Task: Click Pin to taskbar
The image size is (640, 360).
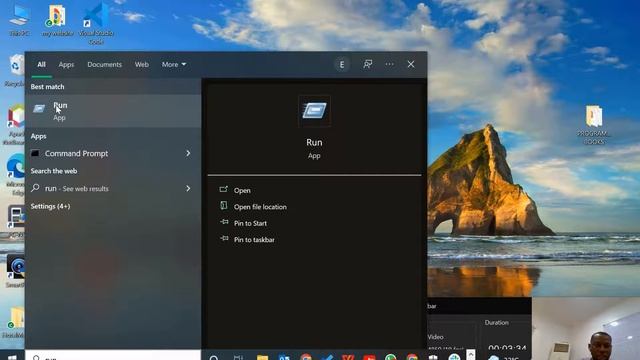Action: click(x=254, y=240)
